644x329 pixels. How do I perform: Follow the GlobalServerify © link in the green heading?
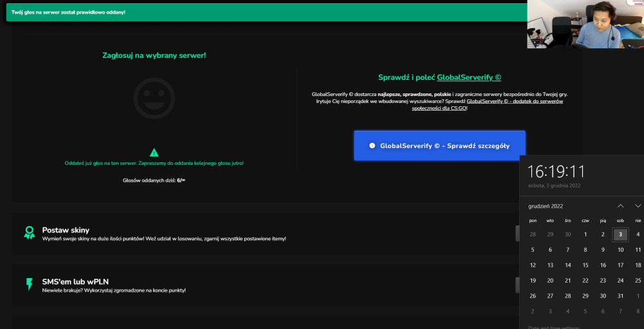pyautogui.click(x=469, y=77)
